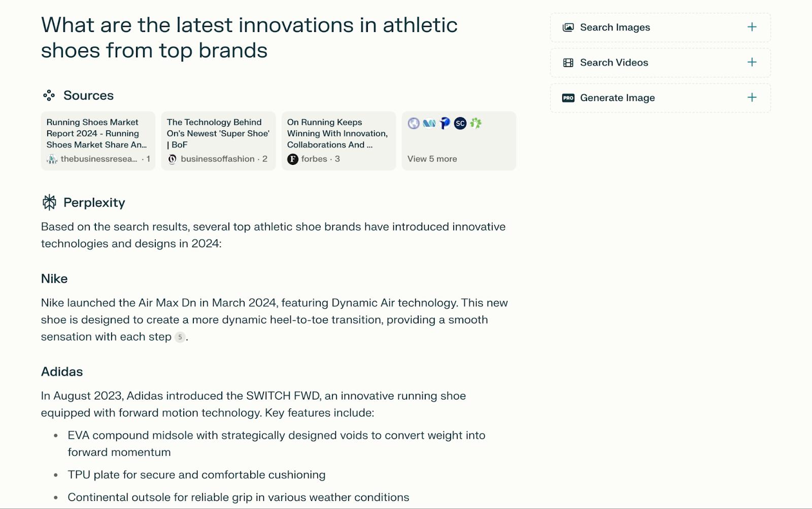The image size is (812, 509).
Task: Click the Search Videos film icon
Action: 568,63
